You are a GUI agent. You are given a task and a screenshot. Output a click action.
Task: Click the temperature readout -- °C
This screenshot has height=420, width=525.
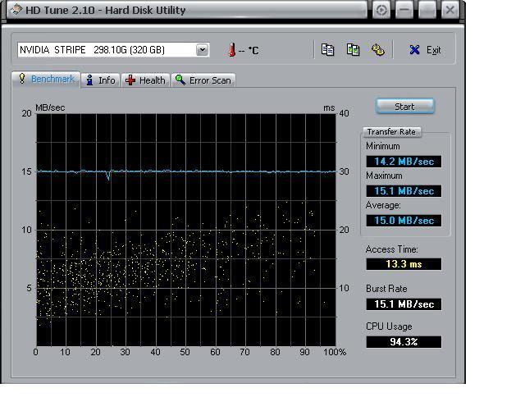click(x=249, y=51)
